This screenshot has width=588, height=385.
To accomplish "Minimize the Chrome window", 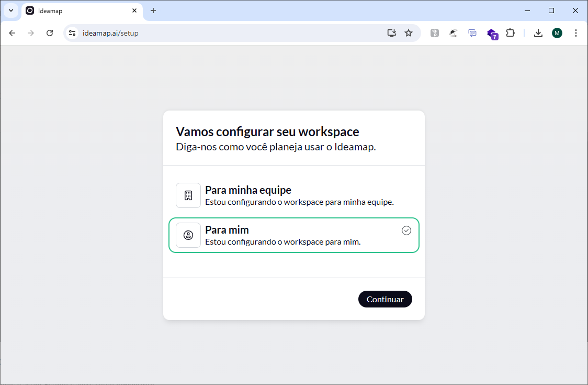I will tap(527, 10).
